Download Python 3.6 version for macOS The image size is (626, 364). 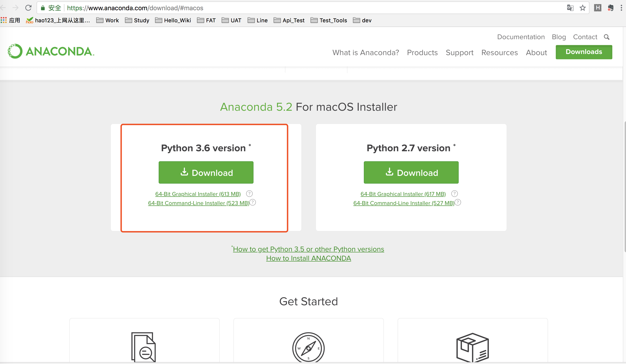click(x=206, y=172)
